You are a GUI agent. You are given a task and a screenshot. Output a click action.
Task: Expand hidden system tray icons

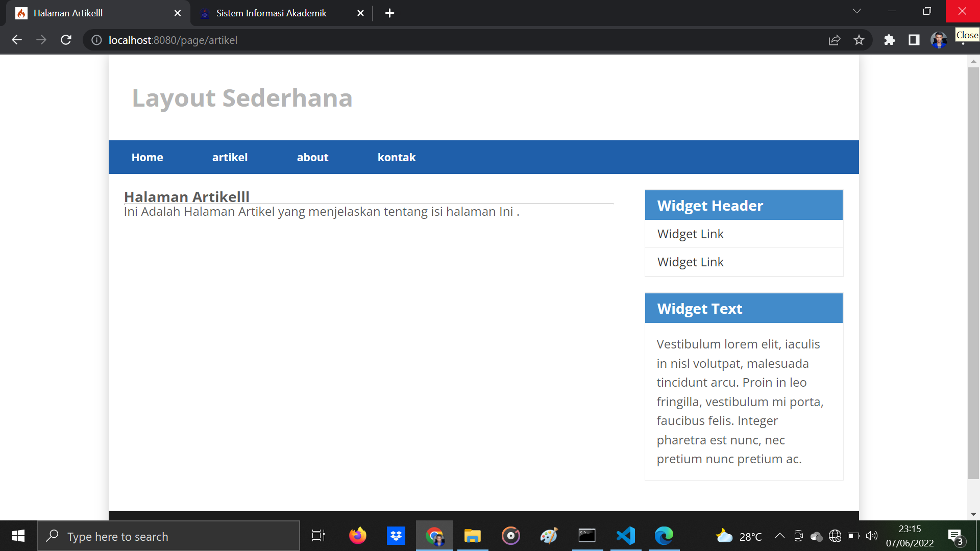(779, 536)
